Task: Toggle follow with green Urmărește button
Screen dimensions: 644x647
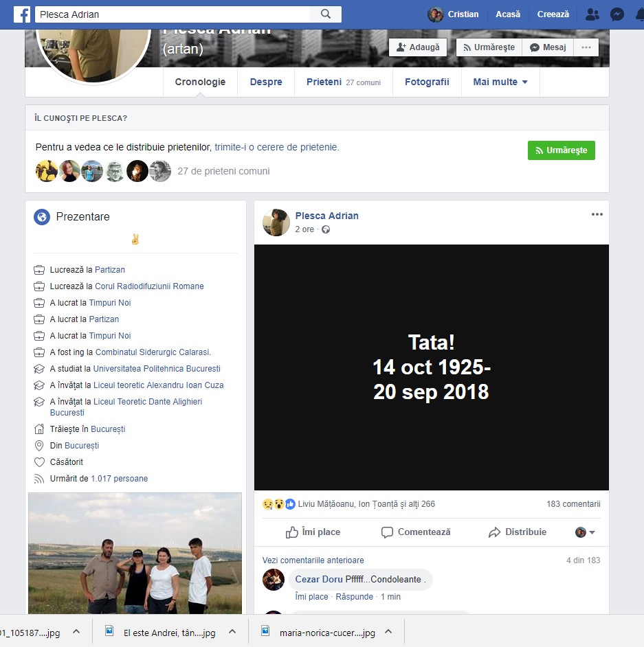Action: point(561,150)
